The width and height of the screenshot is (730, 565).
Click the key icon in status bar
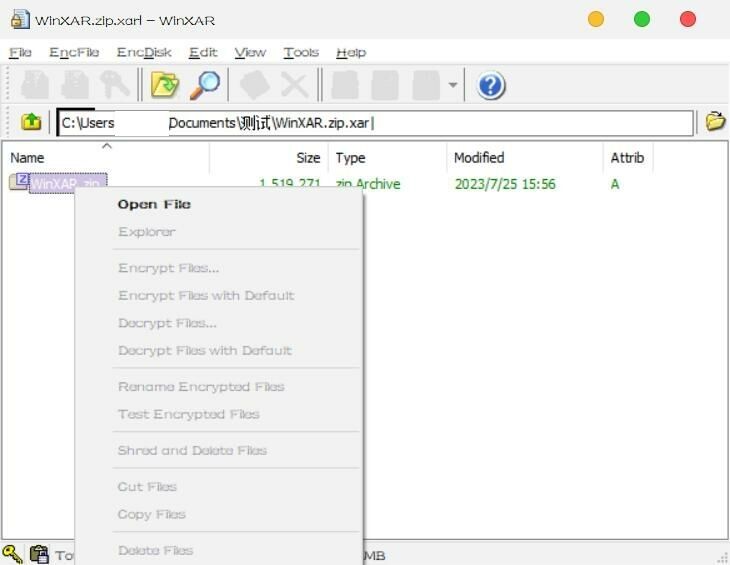coord(12,554)
